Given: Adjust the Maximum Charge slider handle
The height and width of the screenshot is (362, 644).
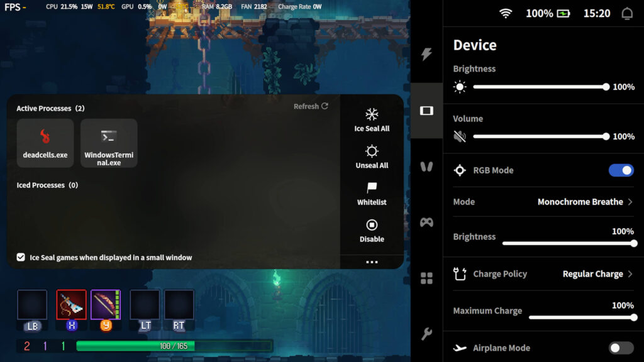Looking at the screenshot, I should coord(634,317).
